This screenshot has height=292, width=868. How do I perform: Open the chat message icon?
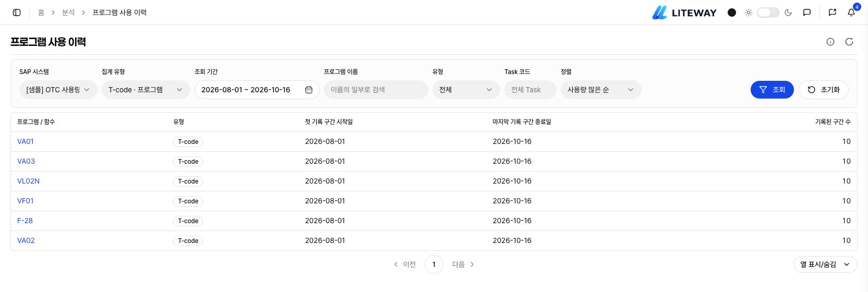[x=807, y=13]
